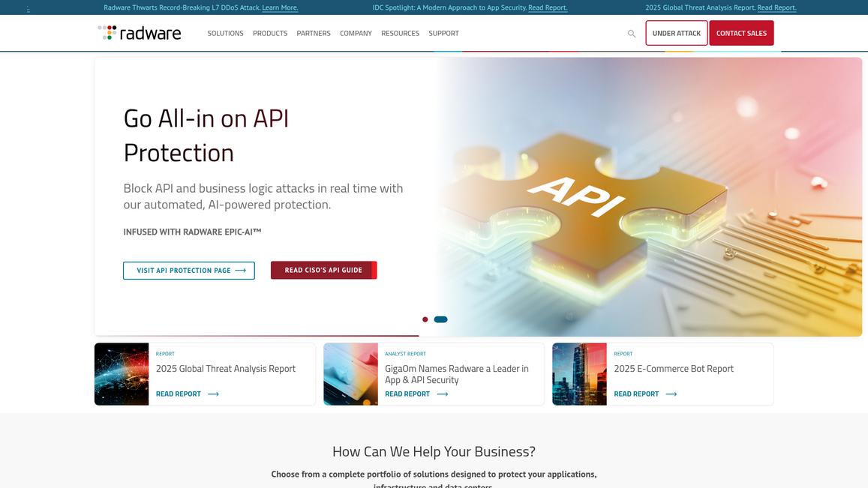
Task: Open Read Report link in top 2025 Threat banner
Action: [x=776, y=7]
